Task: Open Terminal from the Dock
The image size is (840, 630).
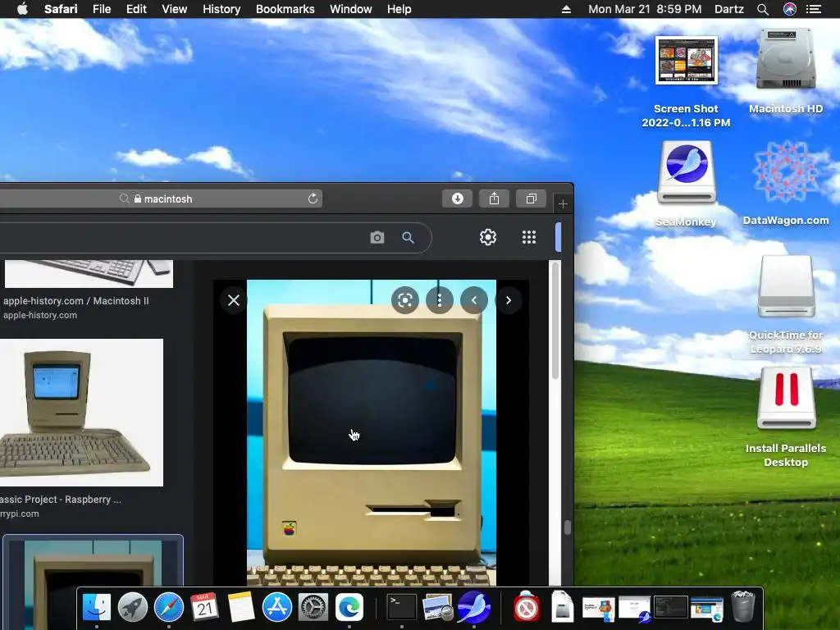Action: click(402, 608)
